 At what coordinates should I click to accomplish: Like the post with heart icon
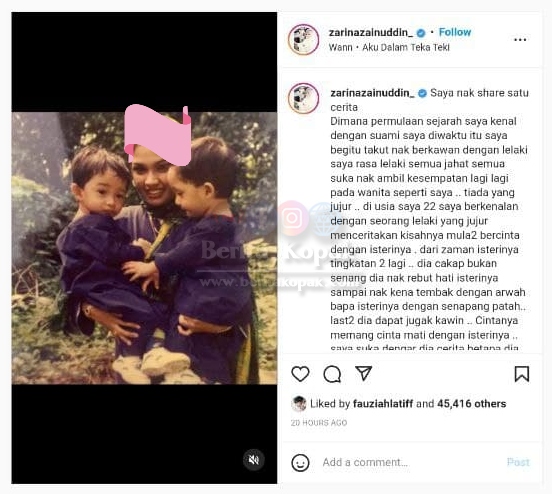(300, 374)
